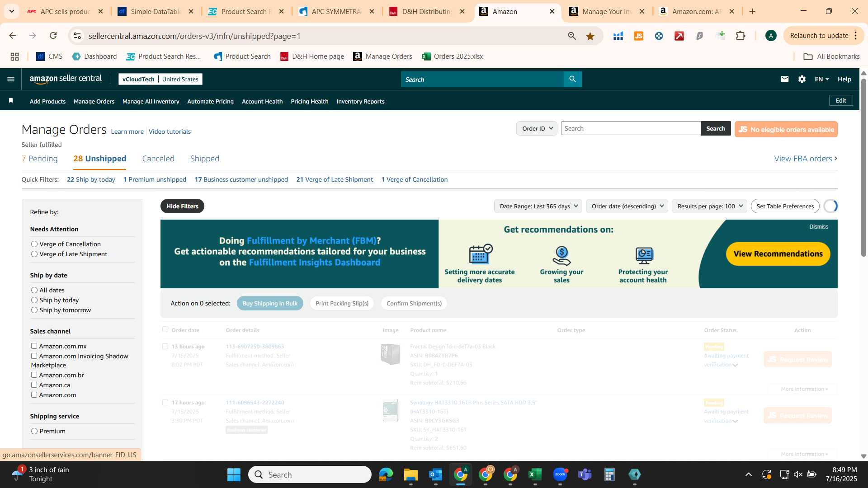868x488 pixels.
Task: Select Verge of Cancellation radio filter
Action: click(34, 244)
